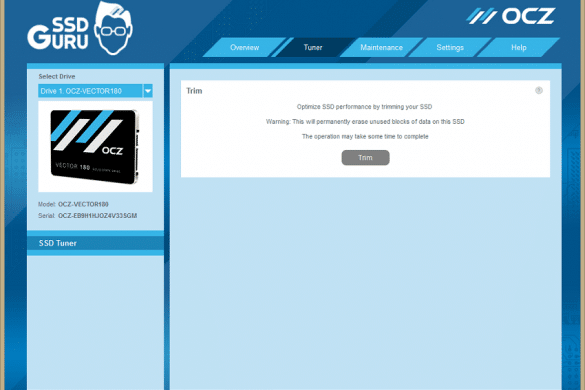Click the Drive 1 OCZ-VECTOR180 selector field
Image resolution: width=585 pixels, height=390 pixels.
point(90,91)
